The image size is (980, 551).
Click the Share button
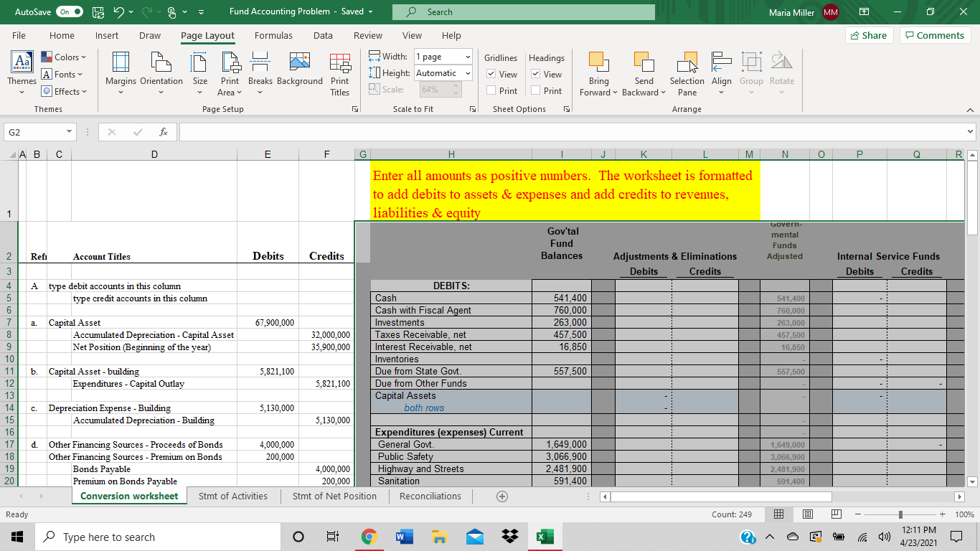pyautogui.click(x=869, y=34)
